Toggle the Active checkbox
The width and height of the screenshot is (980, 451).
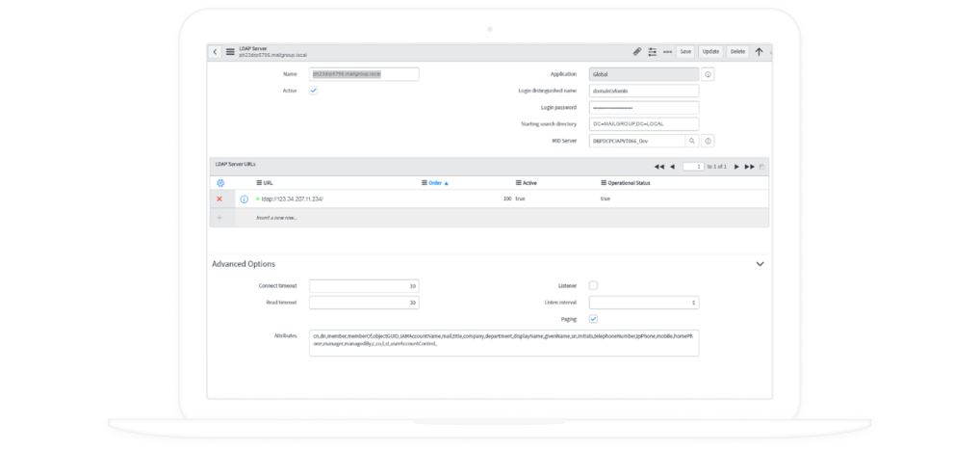tap(314, 91)
